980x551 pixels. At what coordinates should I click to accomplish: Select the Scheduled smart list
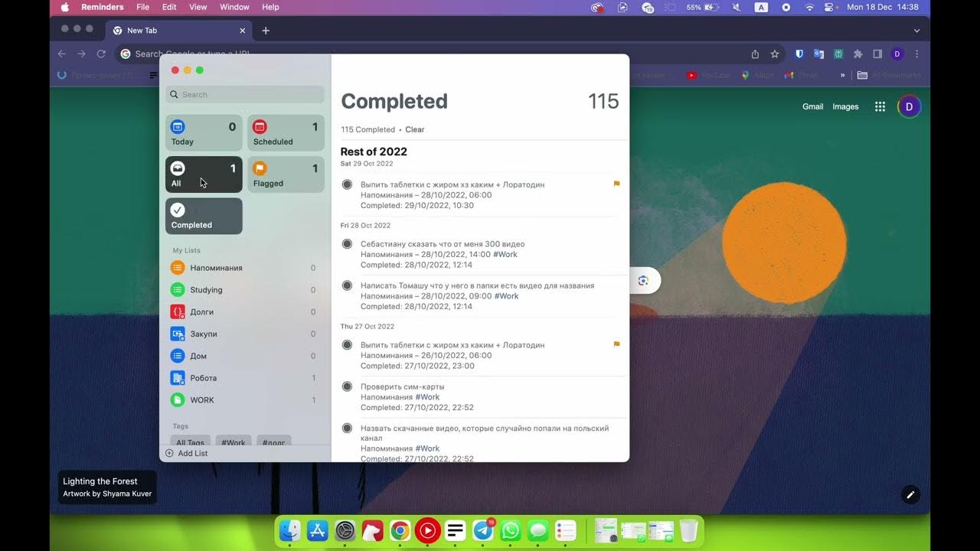click(x=285, y=132)
